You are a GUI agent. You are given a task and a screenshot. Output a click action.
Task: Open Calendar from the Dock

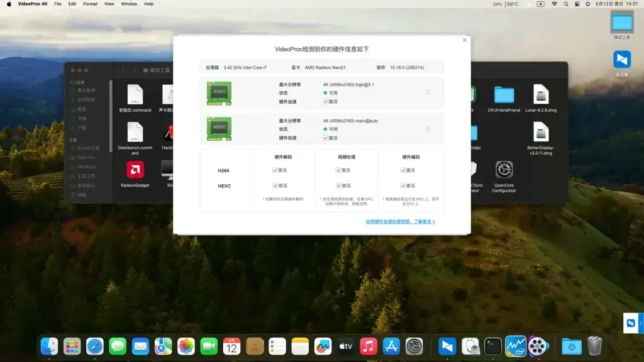[x=231, y=346]
